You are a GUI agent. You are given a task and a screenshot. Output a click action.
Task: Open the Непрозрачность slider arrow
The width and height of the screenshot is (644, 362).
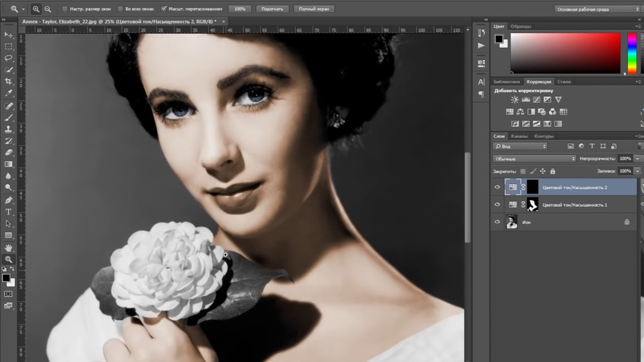point(637,159)
